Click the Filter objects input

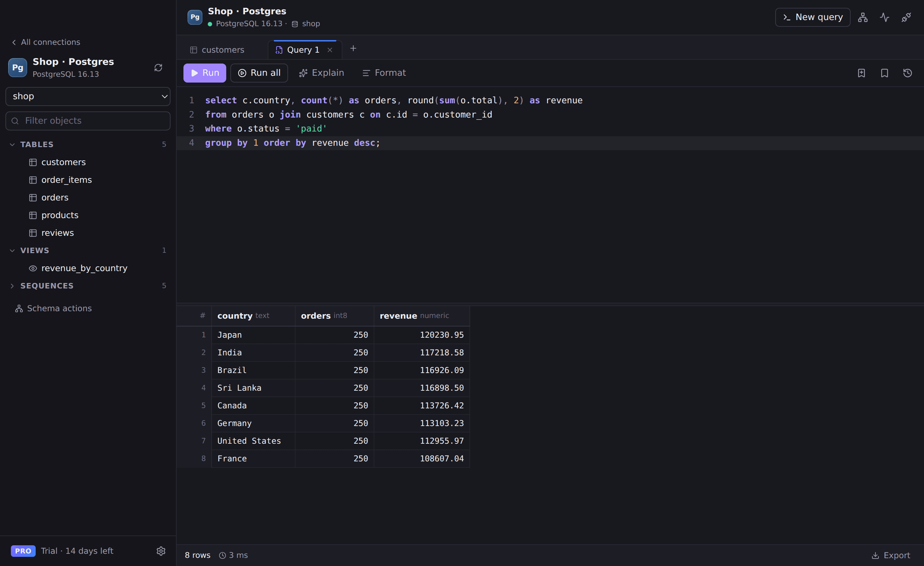coord(88,121)
